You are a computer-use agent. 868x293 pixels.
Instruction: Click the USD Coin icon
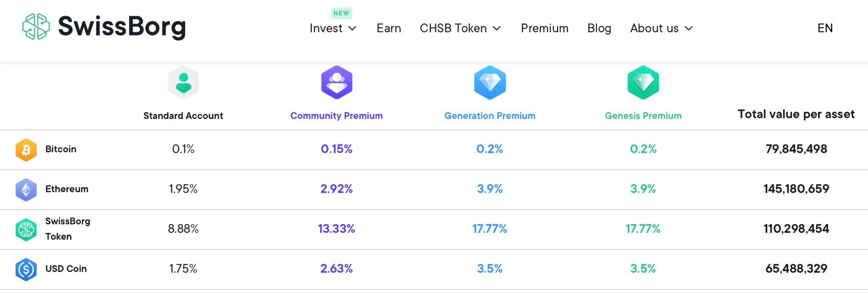point(26,269)
